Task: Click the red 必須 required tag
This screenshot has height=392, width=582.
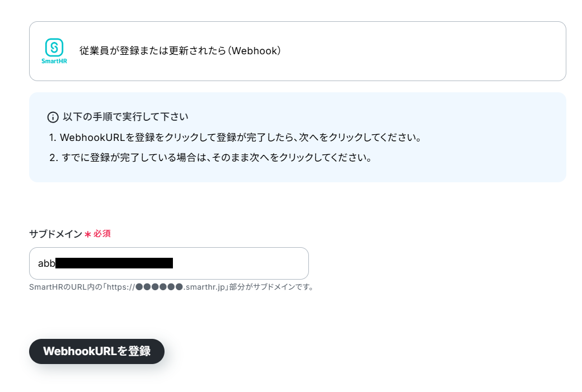Action: pos(102,234)
